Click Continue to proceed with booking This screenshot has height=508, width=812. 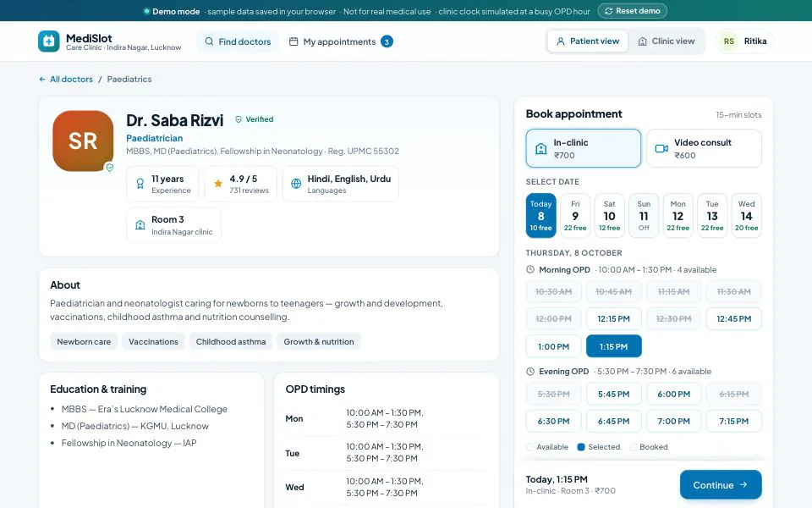(x=721, y=484)
